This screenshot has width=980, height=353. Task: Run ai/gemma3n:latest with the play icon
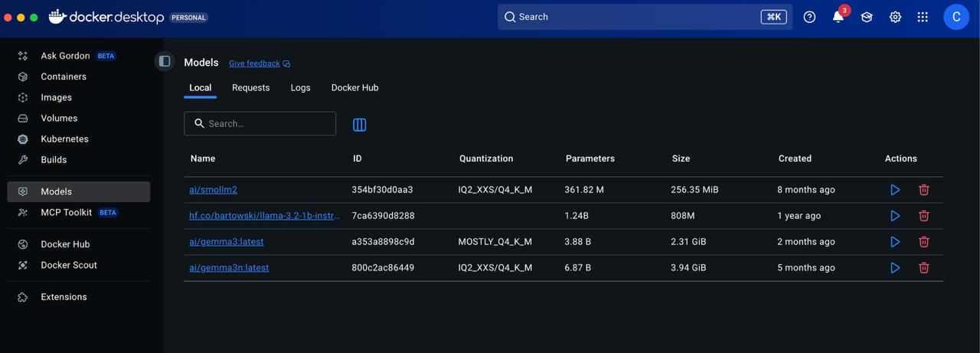pyautogui.click(x=895, y=268)
